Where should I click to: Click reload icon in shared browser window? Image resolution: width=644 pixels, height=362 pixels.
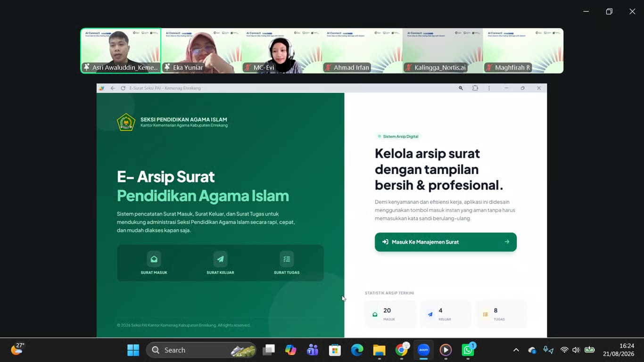click(123, 88)
